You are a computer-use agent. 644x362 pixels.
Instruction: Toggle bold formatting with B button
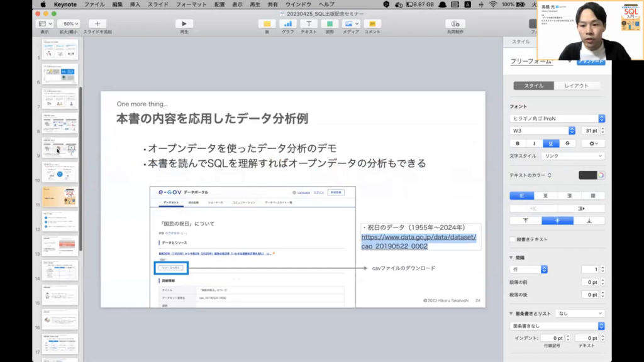click(518, 143)
